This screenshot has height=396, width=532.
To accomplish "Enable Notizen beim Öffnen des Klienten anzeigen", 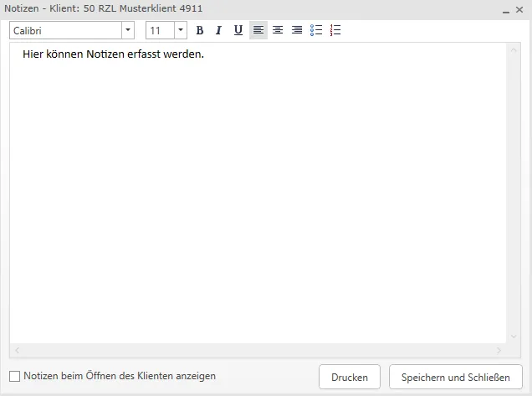I will point(14,376).
